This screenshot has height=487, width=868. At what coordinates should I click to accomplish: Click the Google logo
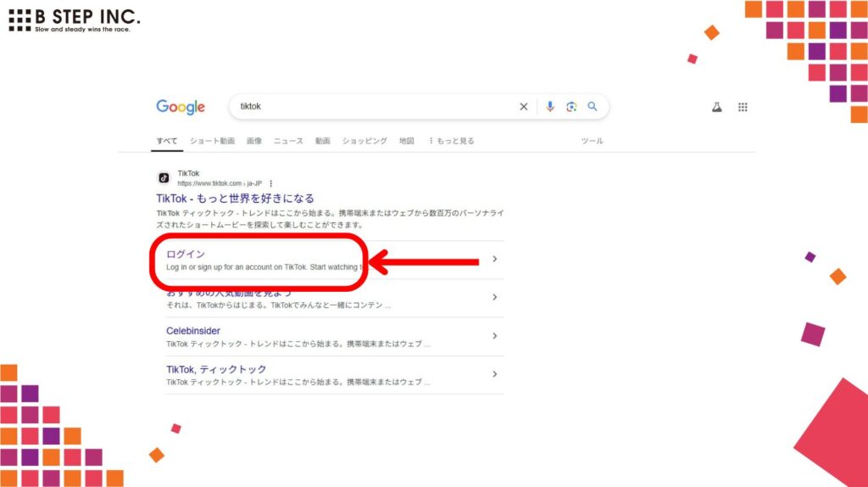point(181,107)
